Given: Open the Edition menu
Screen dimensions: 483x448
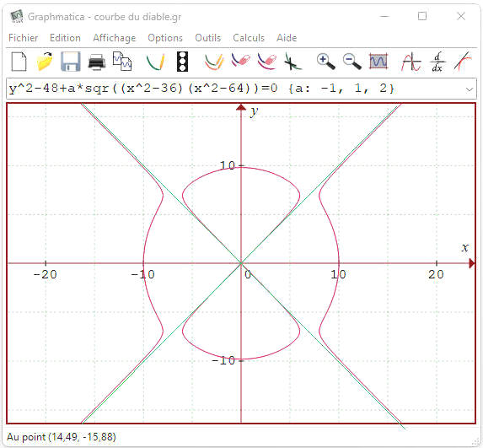Looking at the screenshot, I should click(x=65, y=38).
